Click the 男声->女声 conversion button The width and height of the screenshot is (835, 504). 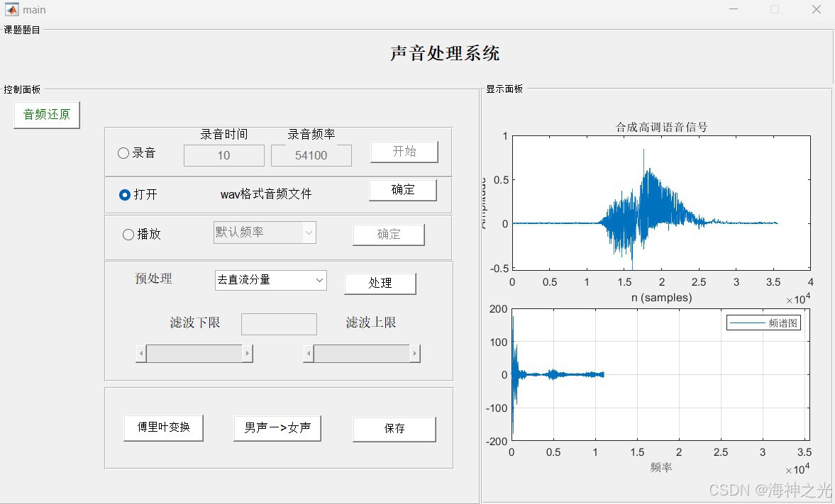point(277,428)
